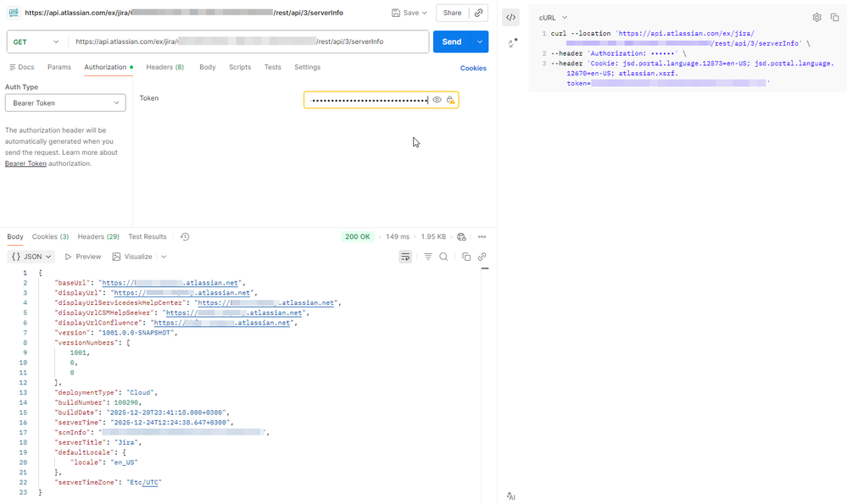Expand the Bearer Token auth type dropdown
This screenshot has width=847, height=504.
pyautogui.click(x=65, y=102)
